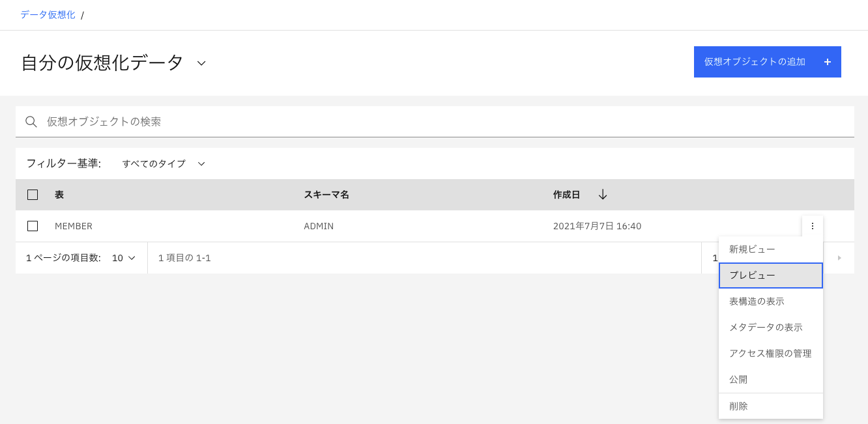Image resolution: width=868 pixels, height=424 pixels.
Task: Choose プレビュー in the context menu
Action: (x=771, y=276)
